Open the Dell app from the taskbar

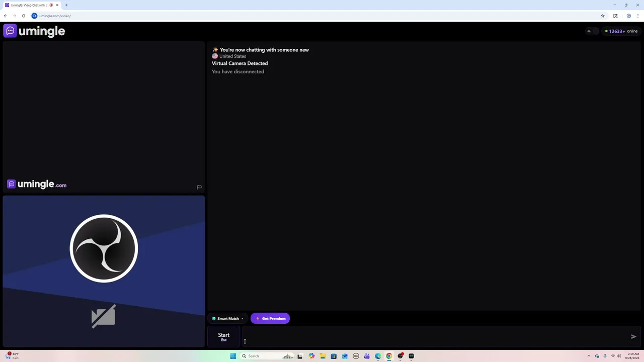[356, 356]
